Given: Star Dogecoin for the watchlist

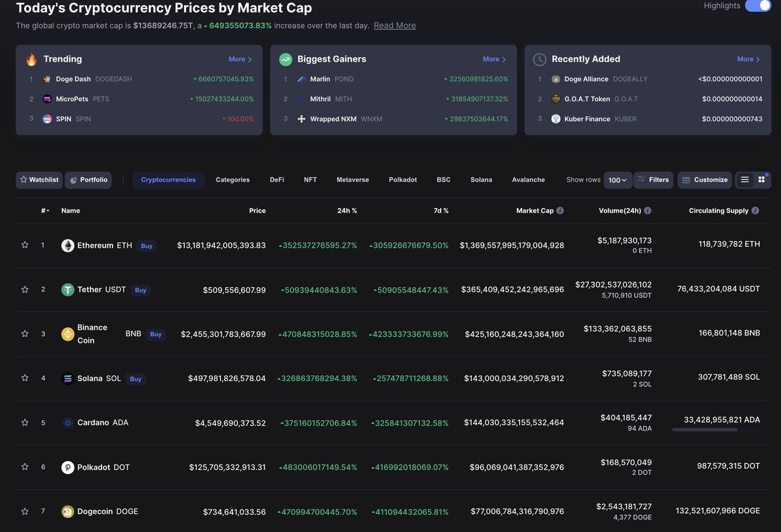Looking at the screenshot, I should pyautogui.click(x=25, y=511).
